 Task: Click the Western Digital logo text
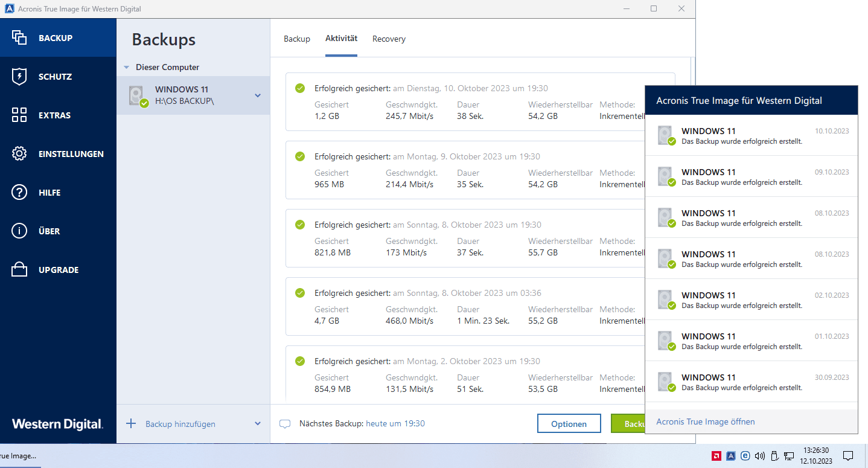(x=57, y=424)
